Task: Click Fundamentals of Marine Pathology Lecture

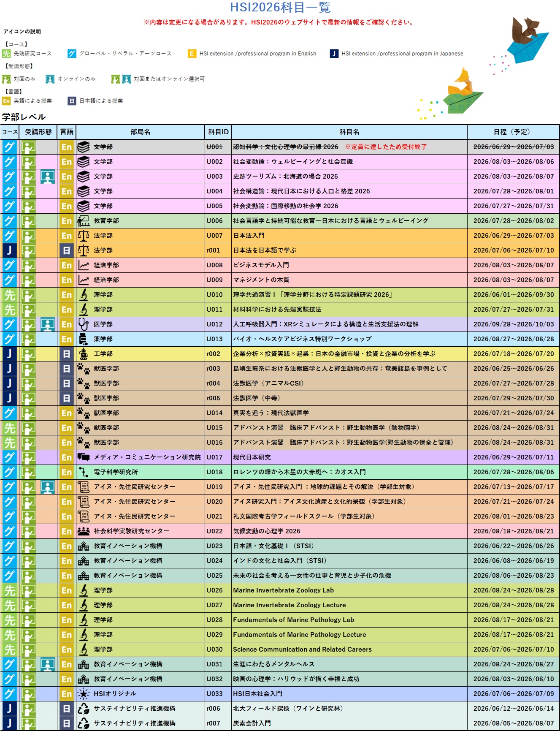Action: [x=300, y=635]
